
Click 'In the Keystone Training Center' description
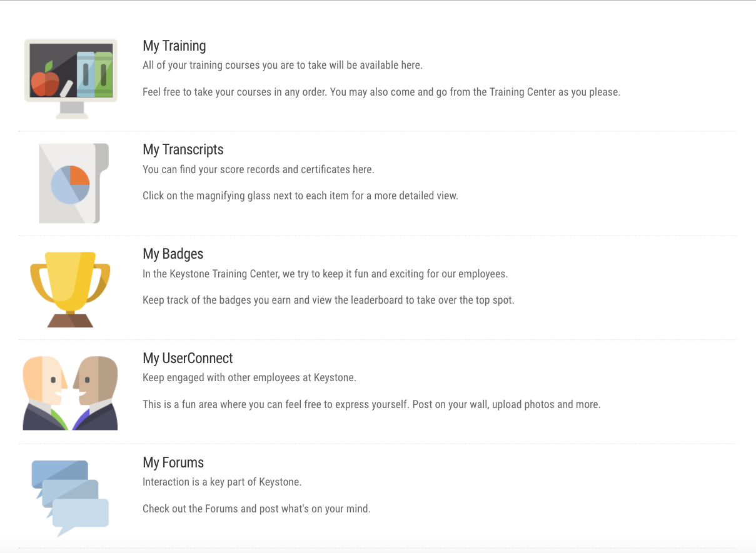point(325,274)
